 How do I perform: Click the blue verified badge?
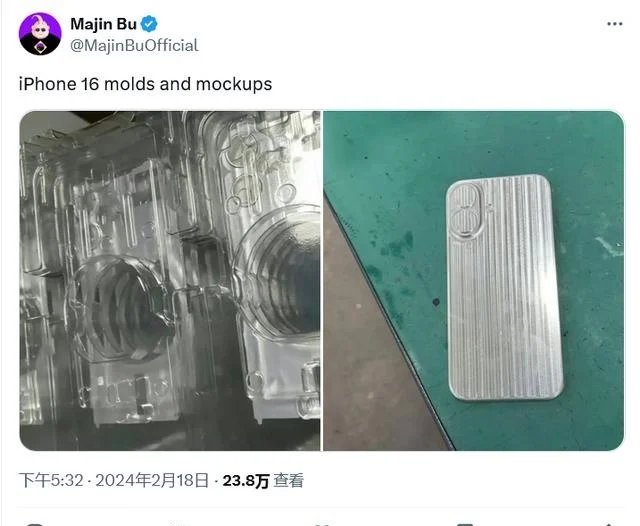tap(149, 24)
